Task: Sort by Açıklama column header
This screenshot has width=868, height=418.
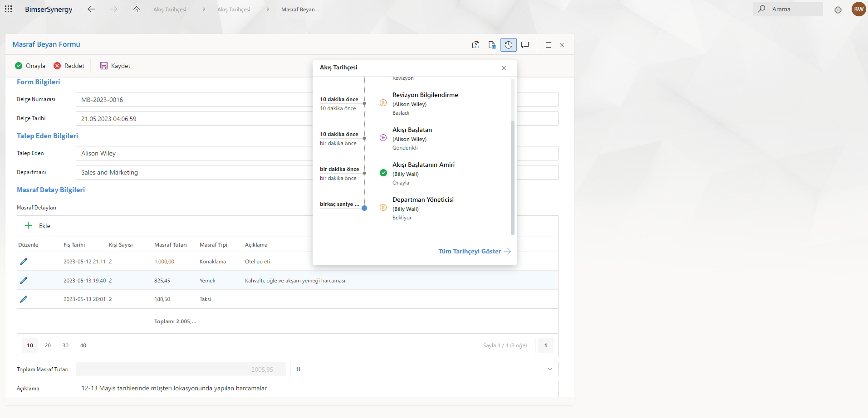Action: [x=256, y=245]
